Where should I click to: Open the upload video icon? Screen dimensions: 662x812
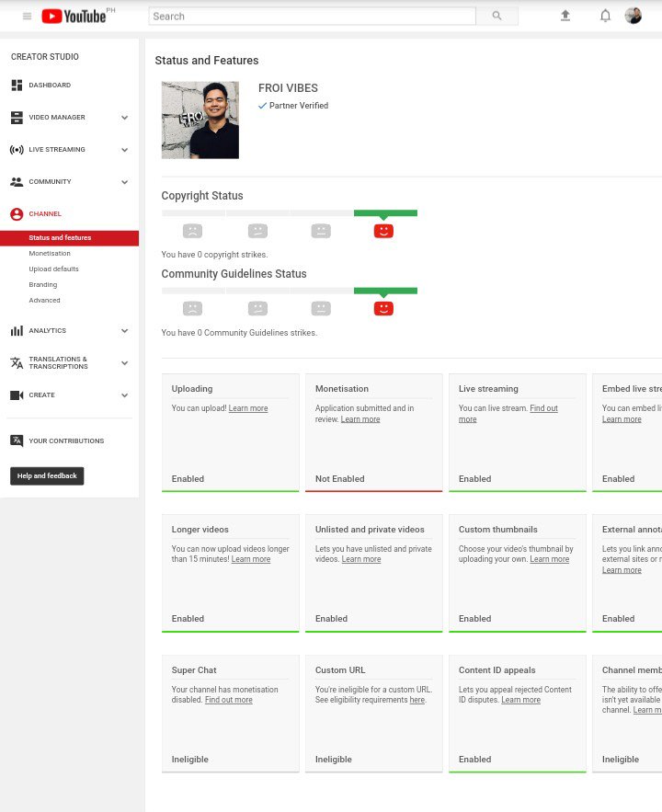[x=565, y=16]
